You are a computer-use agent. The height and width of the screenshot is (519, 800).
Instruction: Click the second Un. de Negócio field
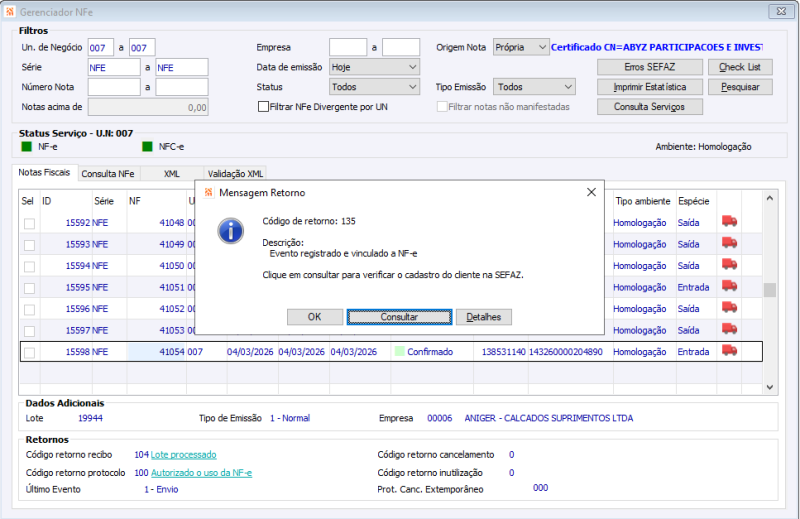(x=142, y=47)
